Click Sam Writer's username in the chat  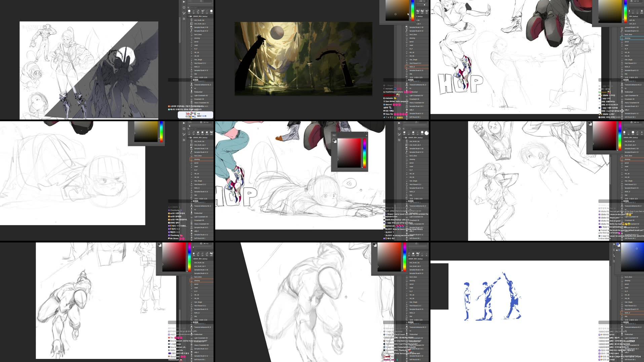click(x=391, y=101)
